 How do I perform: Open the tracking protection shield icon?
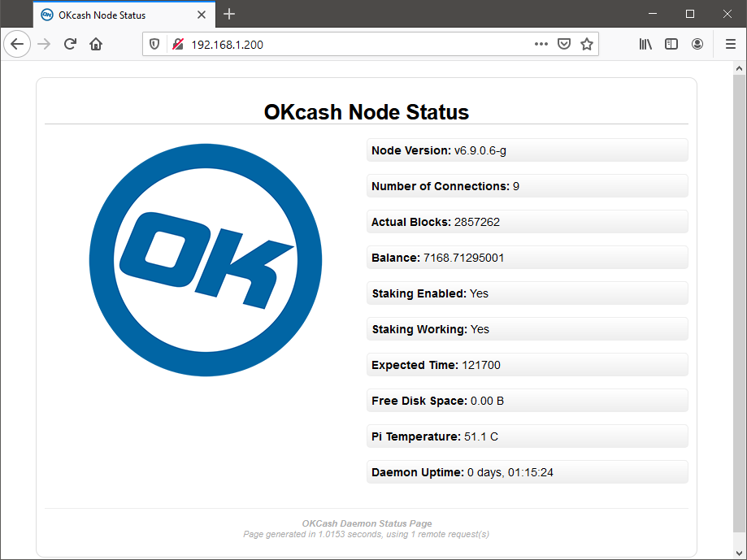(154, 44)
